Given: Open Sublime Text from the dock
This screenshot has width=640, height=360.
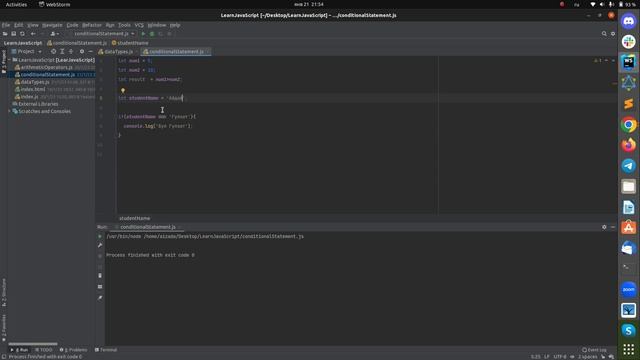Looking at the screenshot, I should pos(629,104).
